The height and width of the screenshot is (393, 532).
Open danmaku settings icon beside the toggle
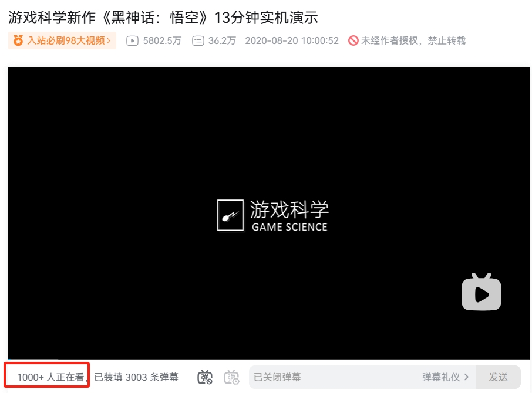point(231,377)
